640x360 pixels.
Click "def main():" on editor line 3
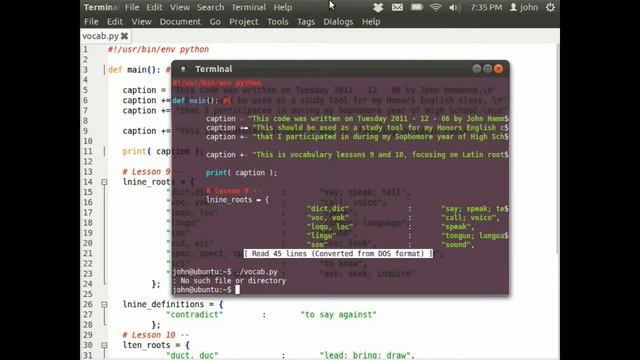(x=134, y=70)
